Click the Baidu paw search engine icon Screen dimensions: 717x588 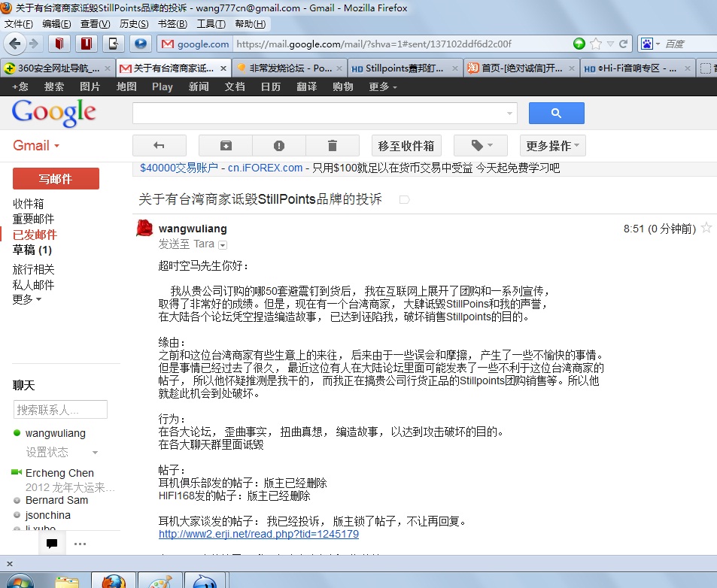point(647,44)
